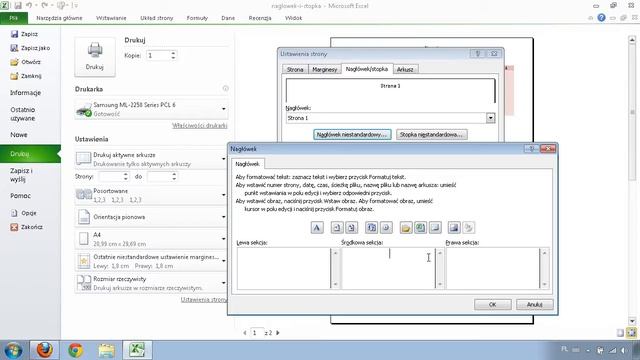Insert date icon in Nagłówek dialog

[x=371, y=227]
